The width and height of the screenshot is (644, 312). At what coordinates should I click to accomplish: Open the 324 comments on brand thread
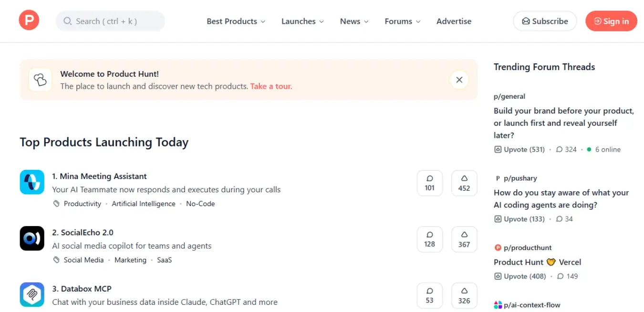coord(566,149)
